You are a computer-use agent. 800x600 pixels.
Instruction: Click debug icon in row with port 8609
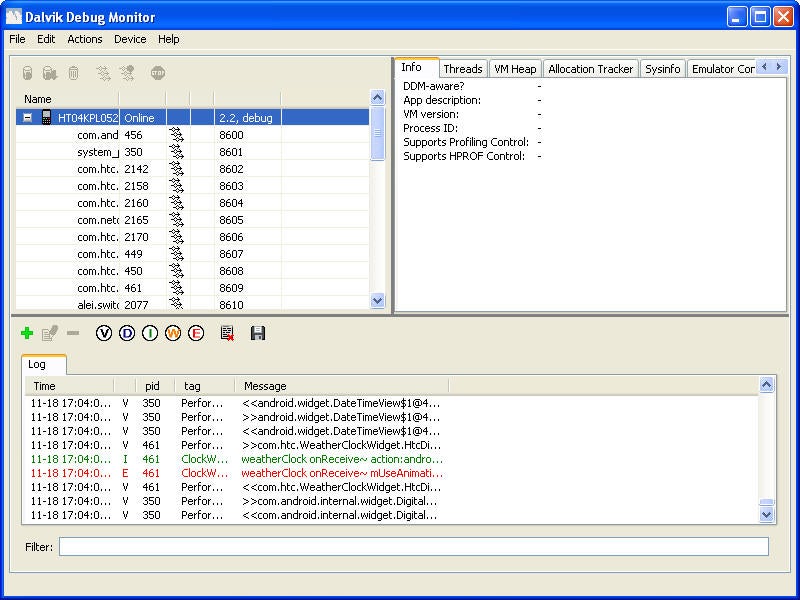[x=177, y=288]
